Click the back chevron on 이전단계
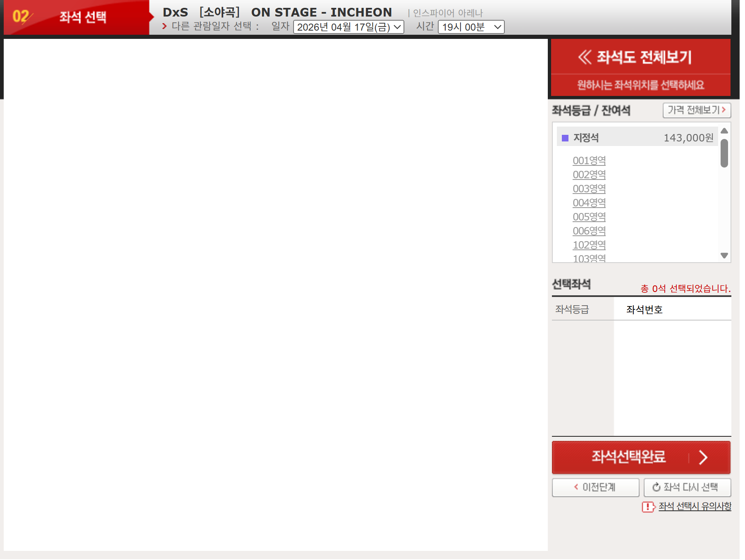The image size is (745, 560). click(576, 487)
